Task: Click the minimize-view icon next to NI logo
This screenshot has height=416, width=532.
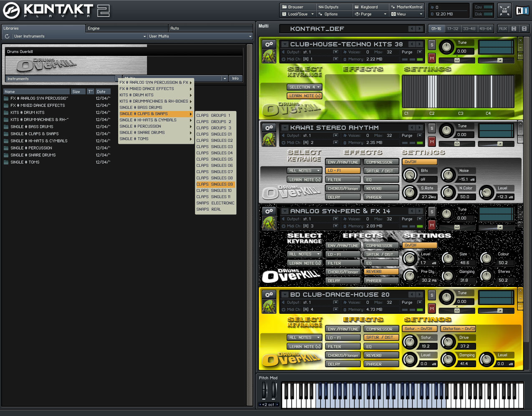Action: coord(504,10)
